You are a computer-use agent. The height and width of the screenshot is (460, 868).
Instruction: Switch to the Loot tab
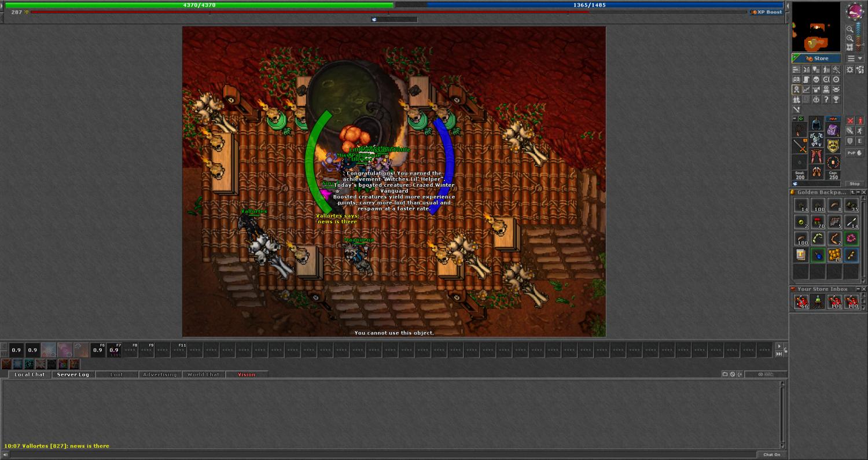coord(116,374)
